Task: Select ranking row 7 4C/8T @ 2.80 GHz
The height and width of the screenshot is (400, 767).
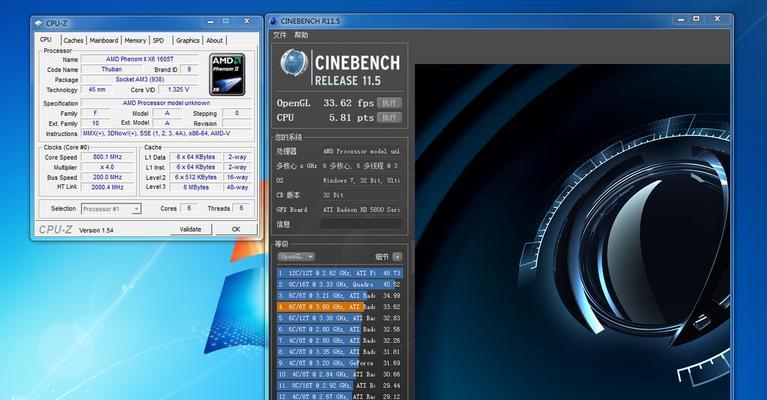Action: (339, 340)
